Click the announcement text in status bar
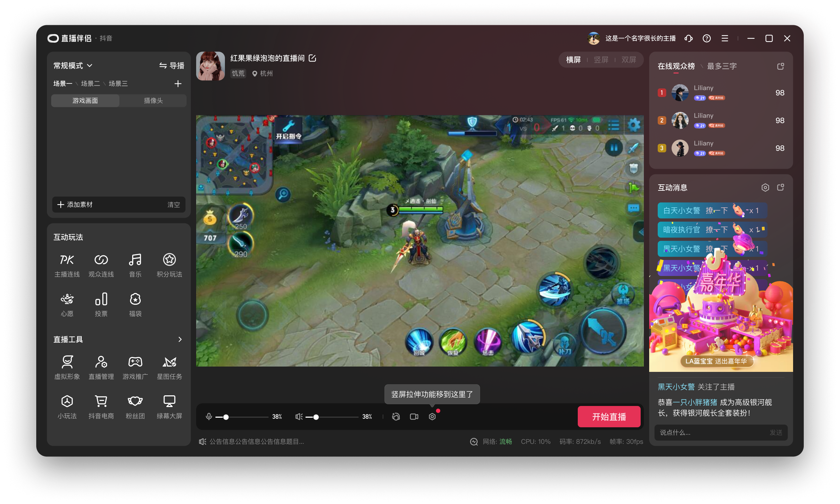 tap(256, 441)
